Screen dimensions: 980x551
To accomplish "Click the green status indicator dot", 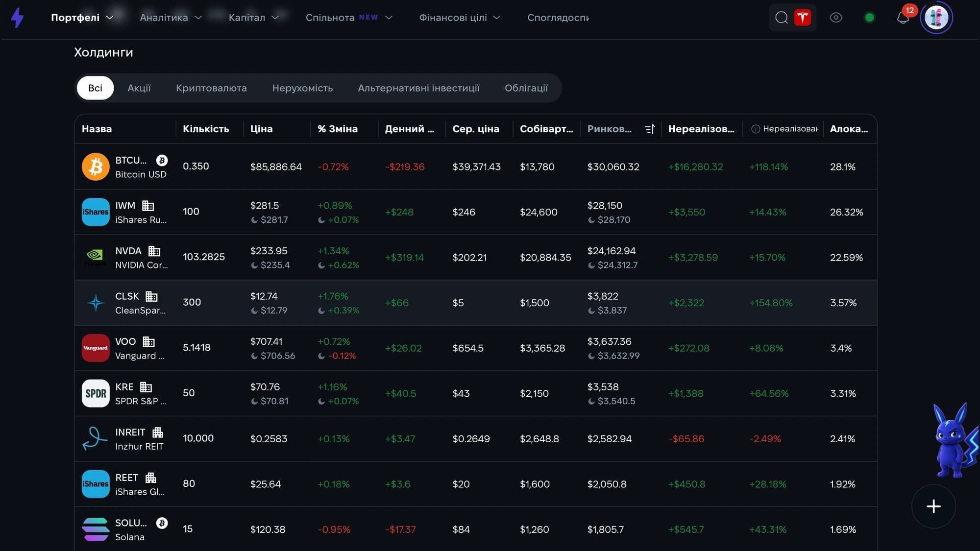I will (869, 18).
